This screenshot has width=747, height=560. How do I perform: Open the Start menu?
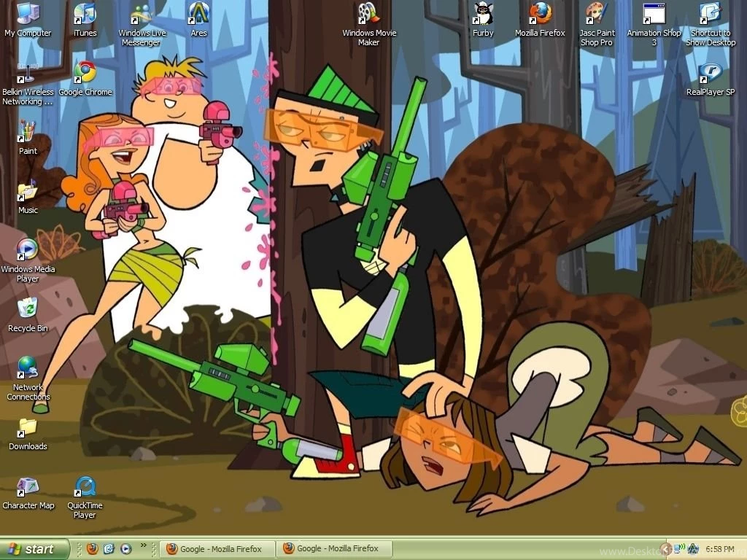coord(34,549)
